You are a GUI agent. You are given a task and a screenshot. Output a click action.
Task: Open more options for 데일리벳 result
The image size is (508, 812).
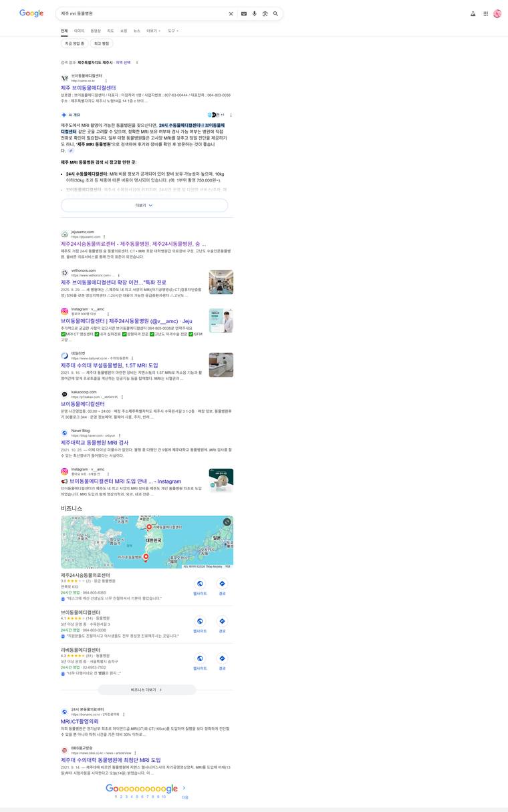click(x=132, y=358)
